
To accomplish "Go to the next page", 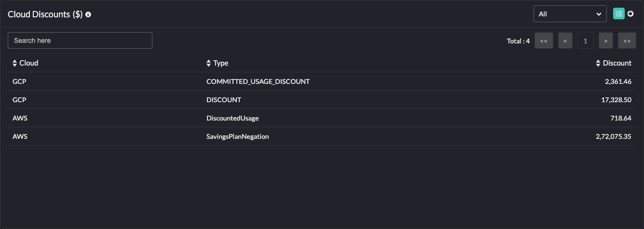I will click(605, 41).
